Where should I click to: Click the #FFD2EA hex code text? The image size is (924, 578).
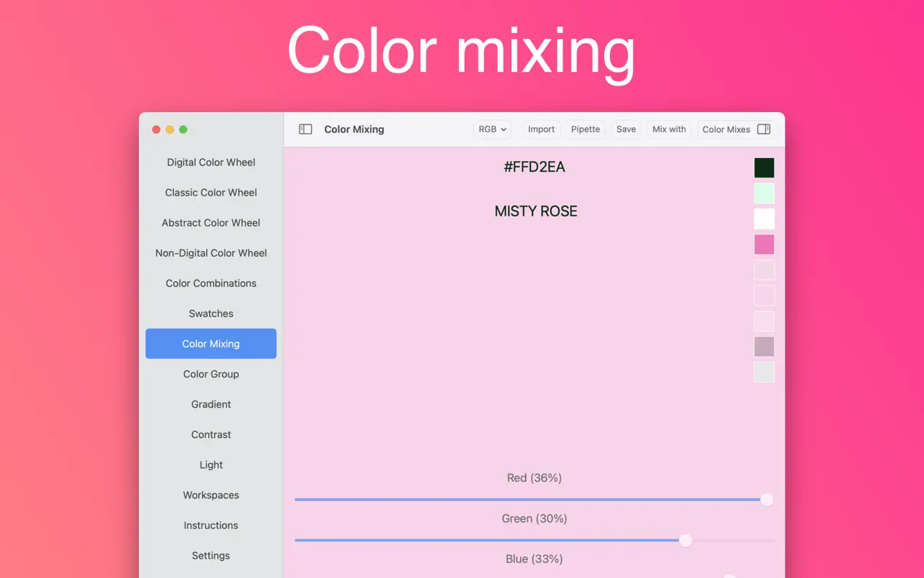(535, 168)
